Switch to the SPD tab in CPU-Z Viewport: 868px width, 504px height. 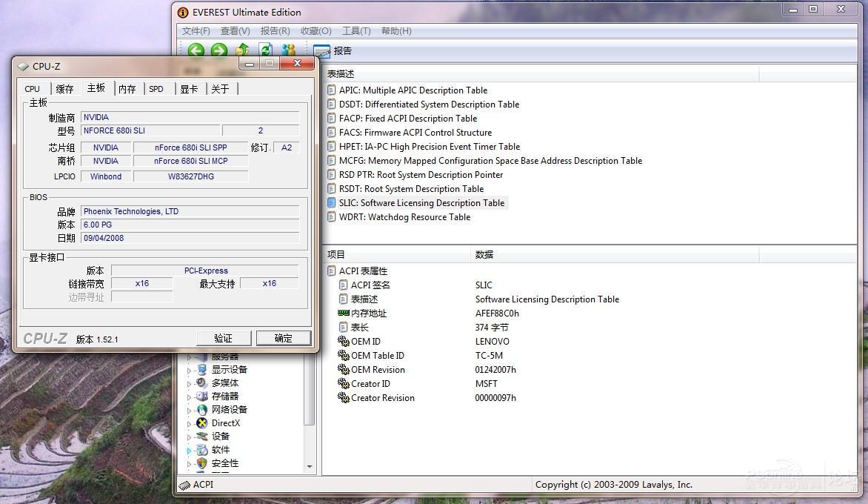click(x=156, y=89)
